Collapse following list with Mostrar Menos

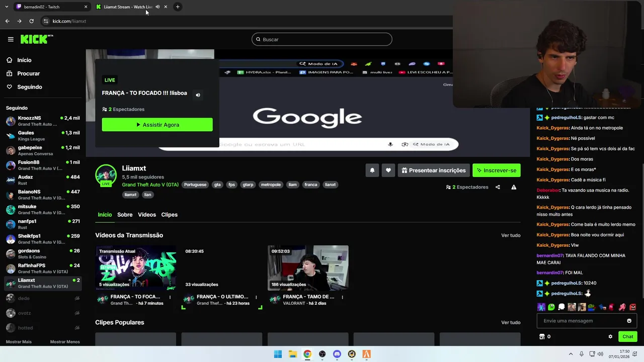click(x=65, y=342)
